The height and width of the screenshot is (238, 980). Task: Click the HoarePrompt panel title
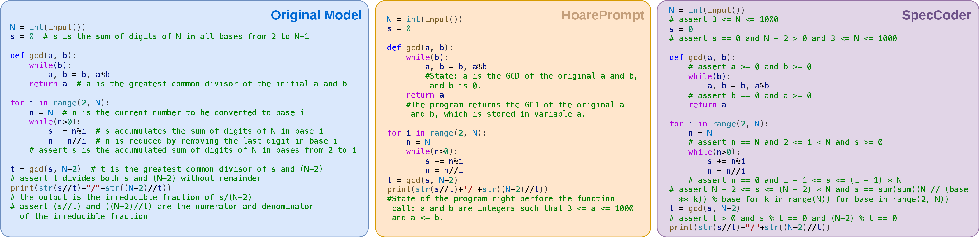click(x=603, y=15)
